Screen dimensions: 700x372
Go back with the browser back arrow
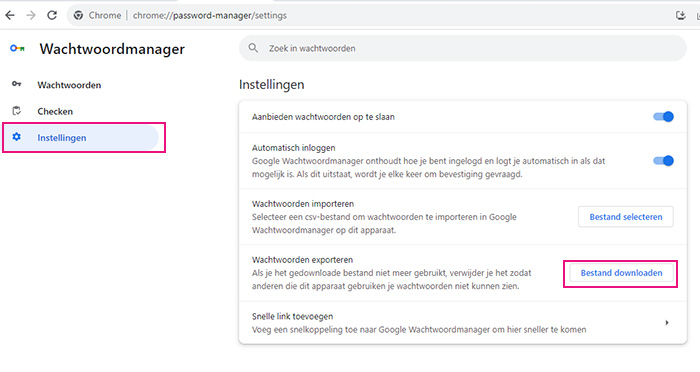[x=10, y=15]
